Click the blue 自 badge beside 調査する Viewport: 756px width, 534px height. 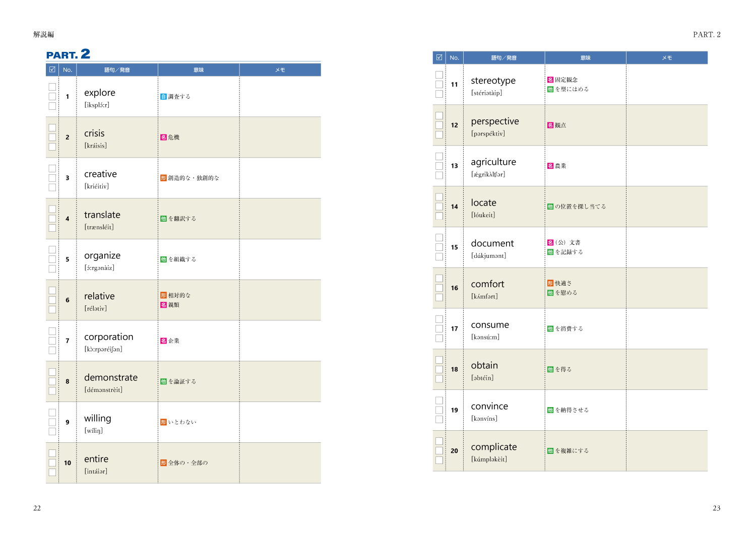click(163, 97)
